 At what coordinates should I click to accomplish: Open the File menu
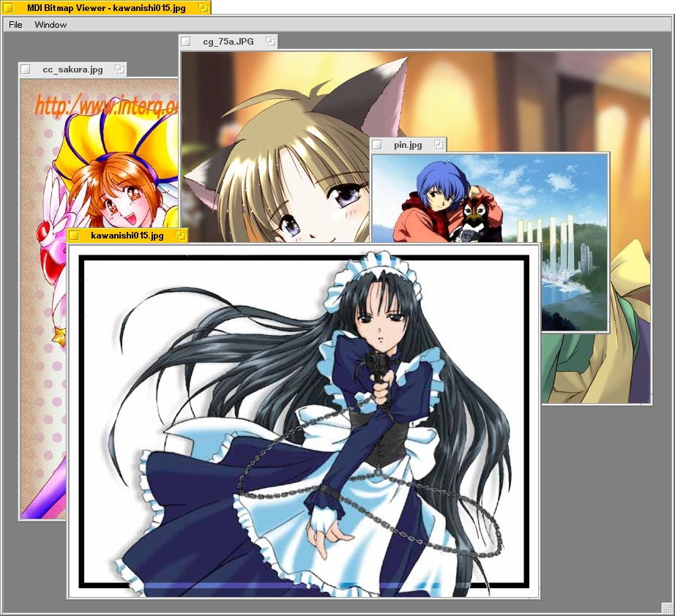tap(15, 25)
